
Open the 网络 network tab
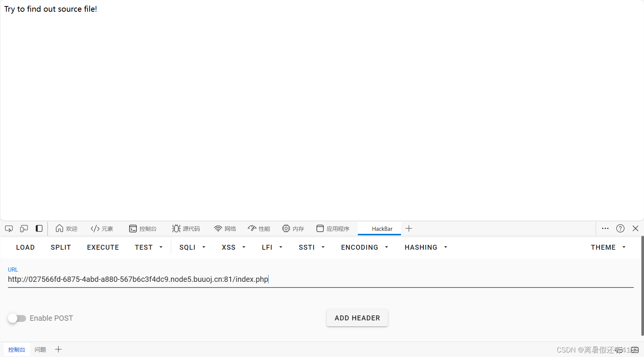click(225, 229)
